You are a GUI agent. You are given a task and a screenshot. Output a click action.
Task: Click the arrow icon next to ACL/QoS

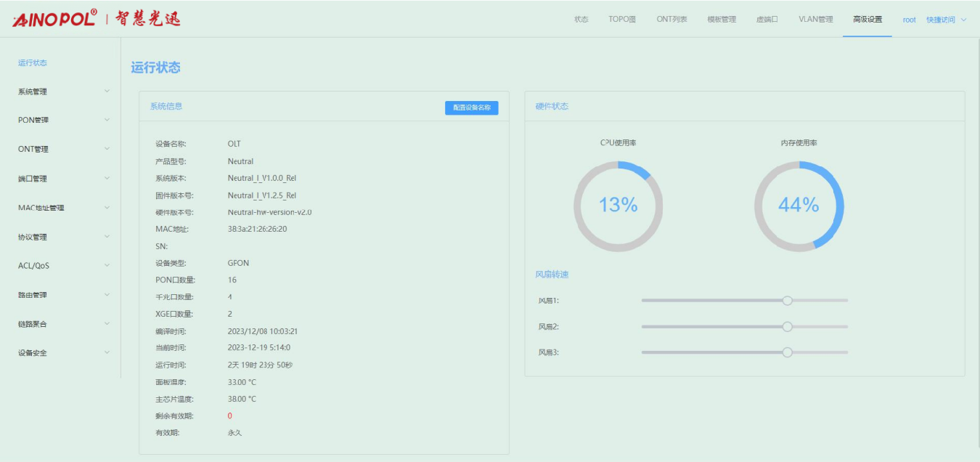(107, 266)
